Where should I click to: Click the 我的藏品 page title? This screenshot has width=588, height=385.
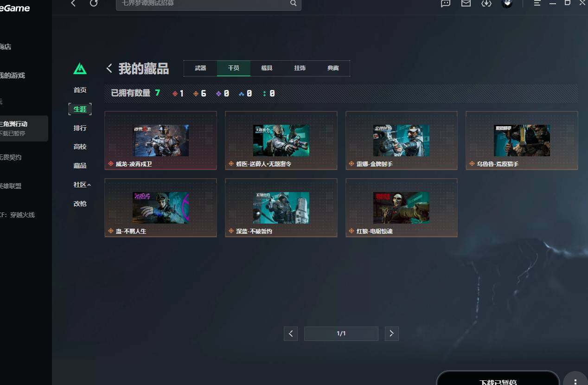[144, 69]
